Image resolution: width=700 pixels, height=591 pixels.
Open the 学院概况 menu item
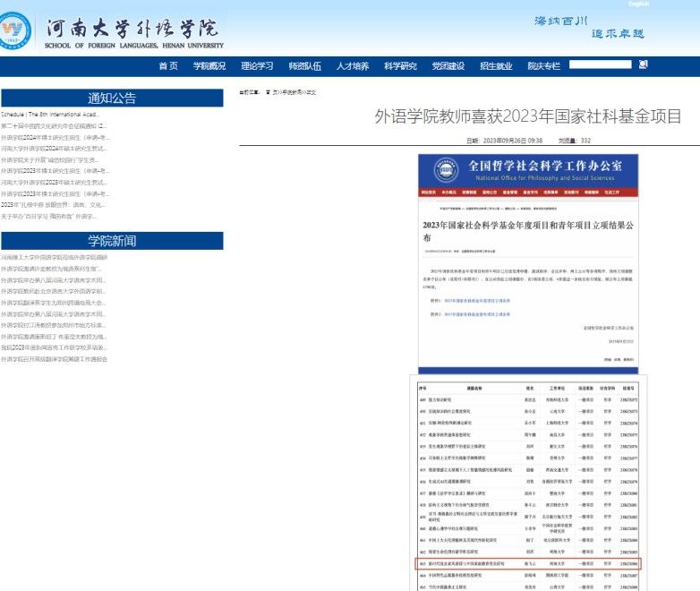coord(209,66)
